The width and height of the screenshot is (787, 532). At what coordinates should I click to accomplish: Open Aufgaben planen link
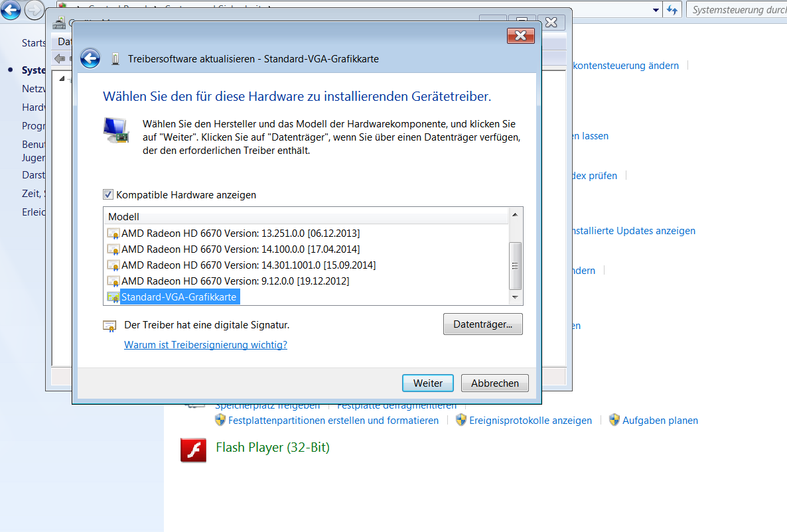660,421
